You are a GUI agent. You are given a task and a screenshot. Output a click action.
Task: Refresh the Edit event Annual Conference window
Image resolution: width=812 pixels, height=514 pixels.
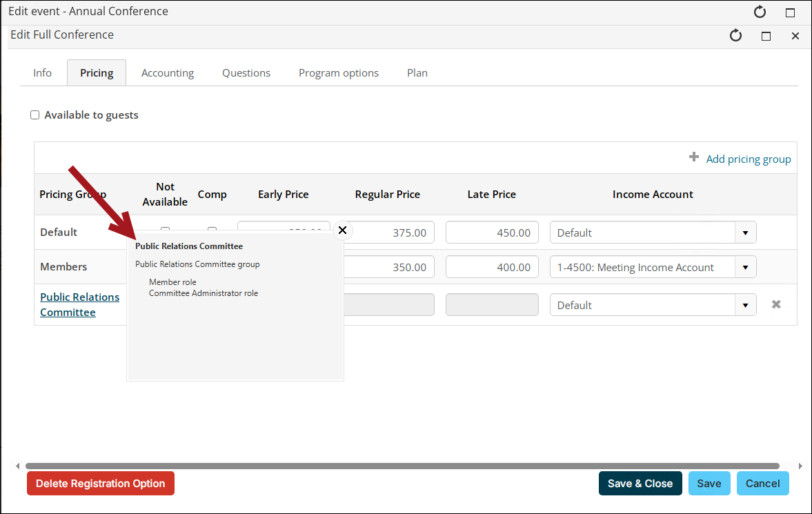[x=760, y=12]
